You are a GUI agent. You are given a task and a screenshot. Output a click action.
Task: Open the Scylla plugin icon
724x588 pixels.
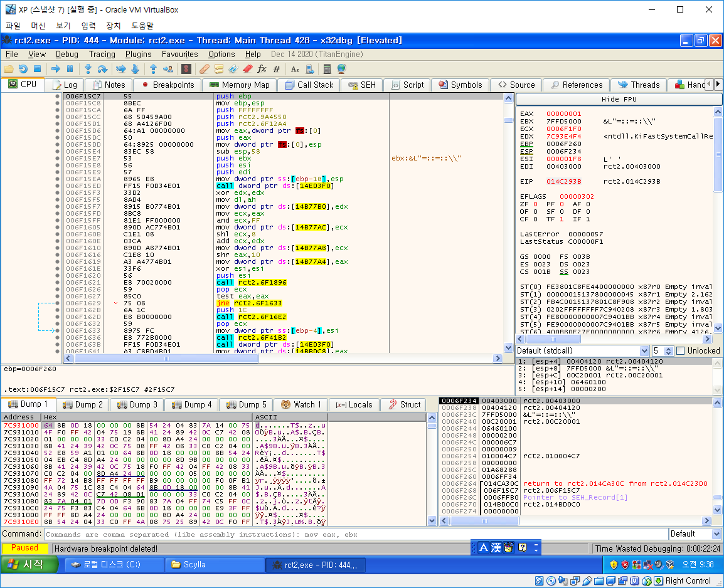(186, 69)
